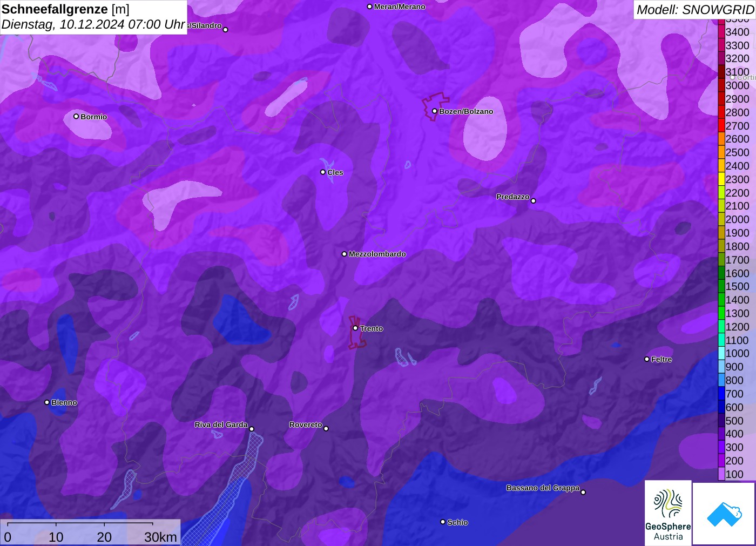Image resolution: width=756 pixels, height=546 pixels.
Task: Pick the 400 purple legend swatch
Action: coord(721,434)
